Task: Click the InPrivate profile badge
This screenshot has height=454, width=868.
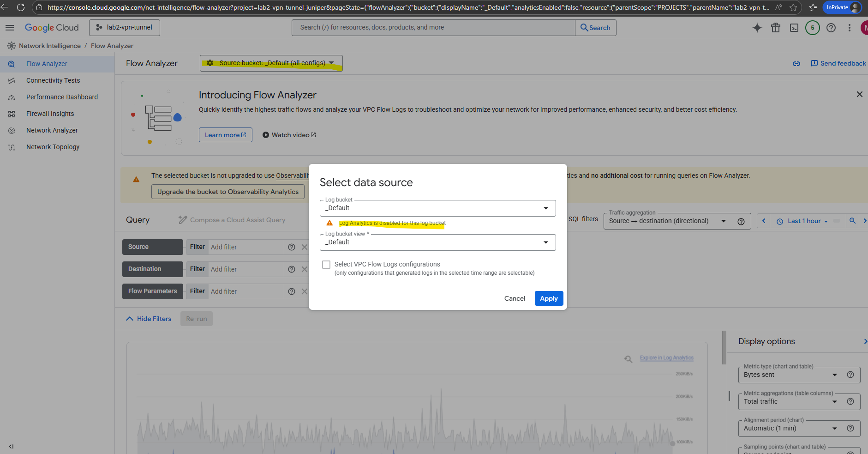Action: tap(843, 7)
